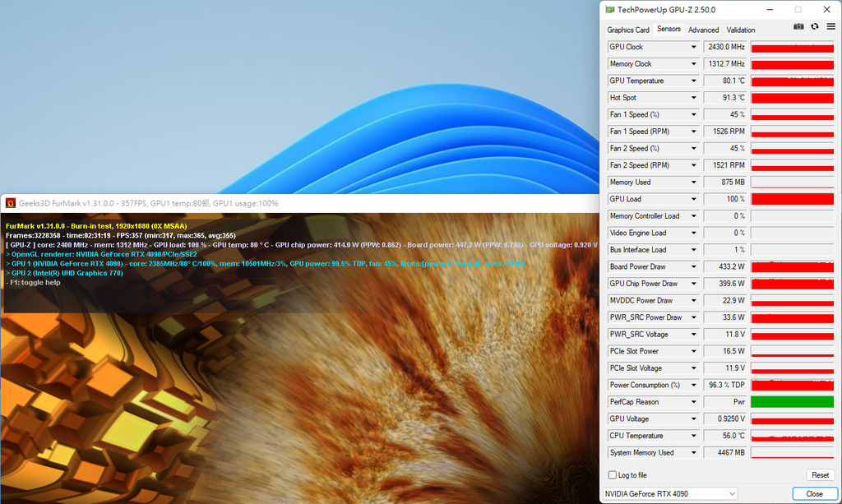Open the PWR_SRC Voltage dropdown
Viewport: 842px width, 504px height.
tap(693, 335)
